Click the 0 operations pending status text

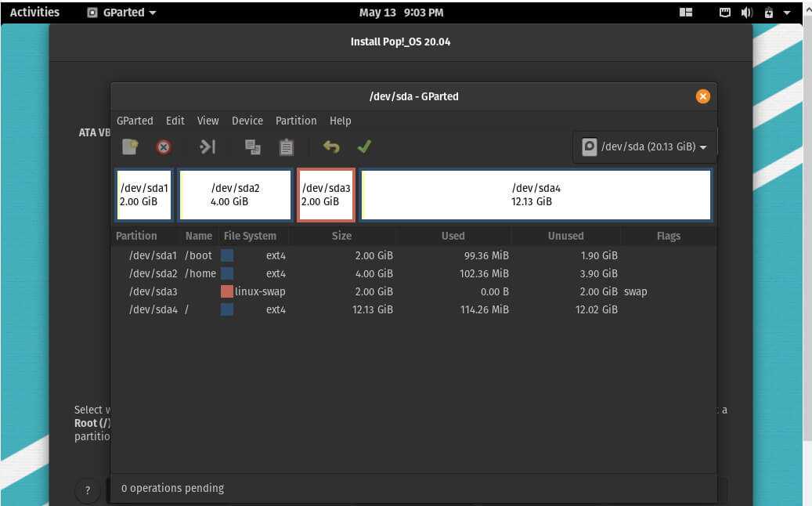coord(172,488)
